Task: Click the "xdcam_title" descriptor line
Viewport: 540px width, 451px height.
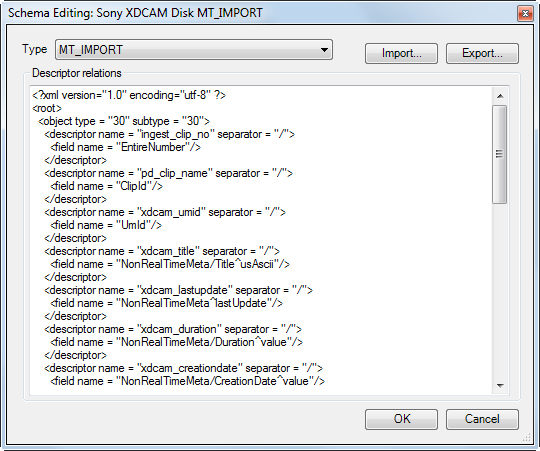Action: (x=162, y=251)
